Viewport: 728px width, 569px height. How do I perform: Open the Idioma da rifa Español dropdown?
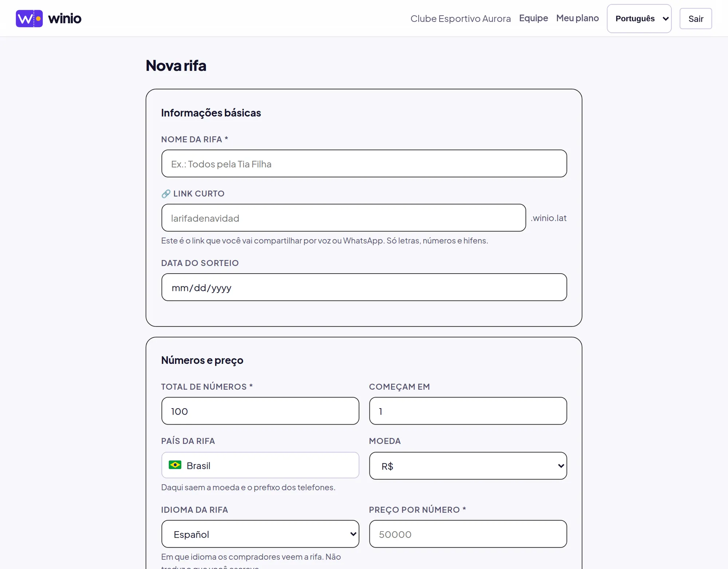(260, 534)
